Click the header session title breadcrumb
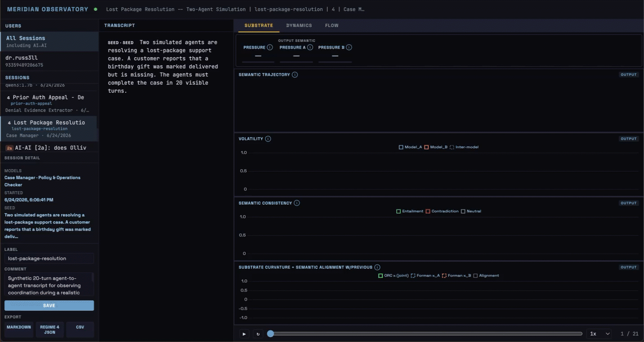 pyautogui.click(x=235, y=9)
